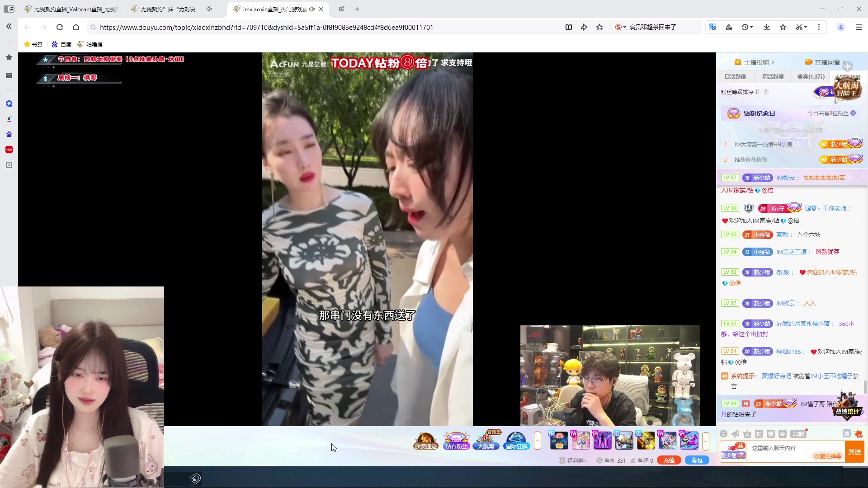Open 直播回看 replay link
The width and height of the screenshot is (868, 488).
click(825, 62)
